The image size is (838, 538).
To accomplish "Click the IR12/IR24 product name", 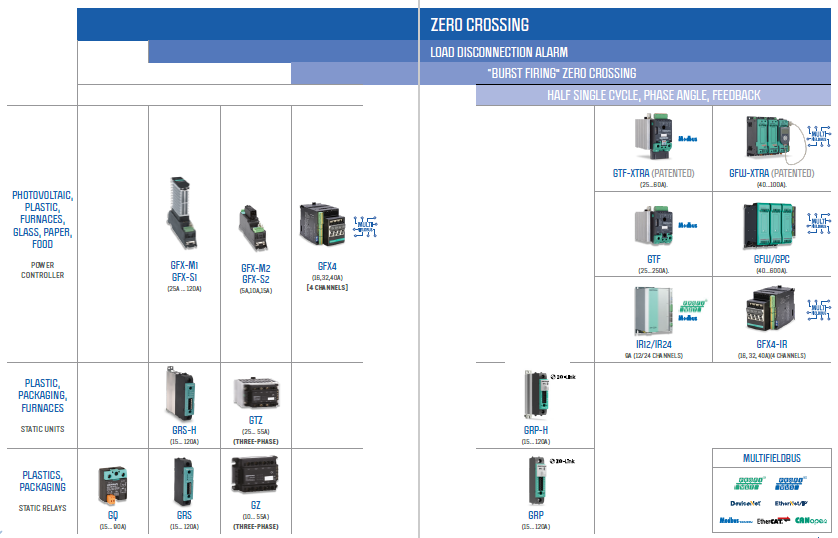I will (654, 345).
